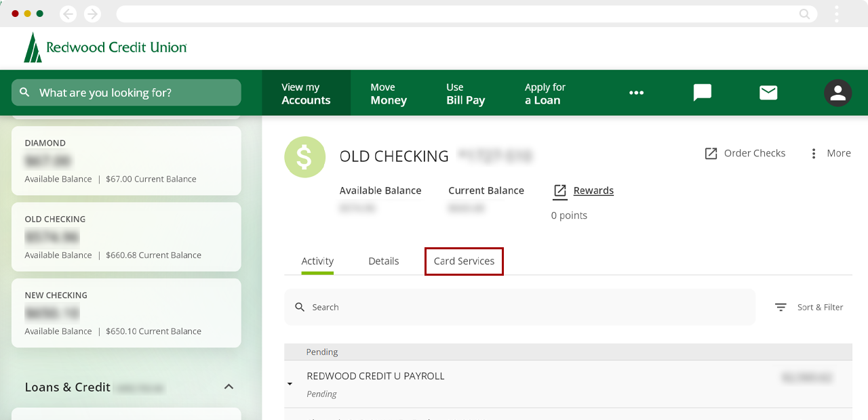This screenshot has width=868, height=420.
Task: Click the Order Checks external link icon
Action: click(711, 154)
